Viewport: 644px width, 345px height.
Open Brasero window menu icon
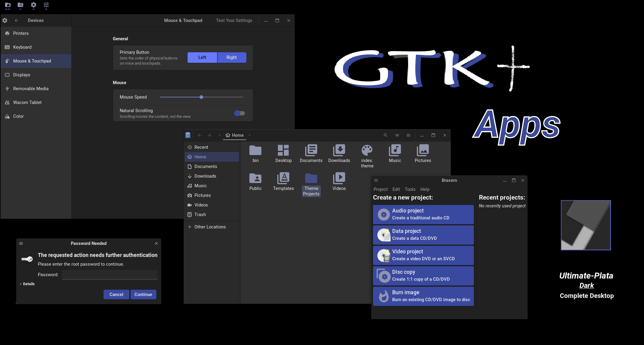pyautogui.click(x=376, y=180)
